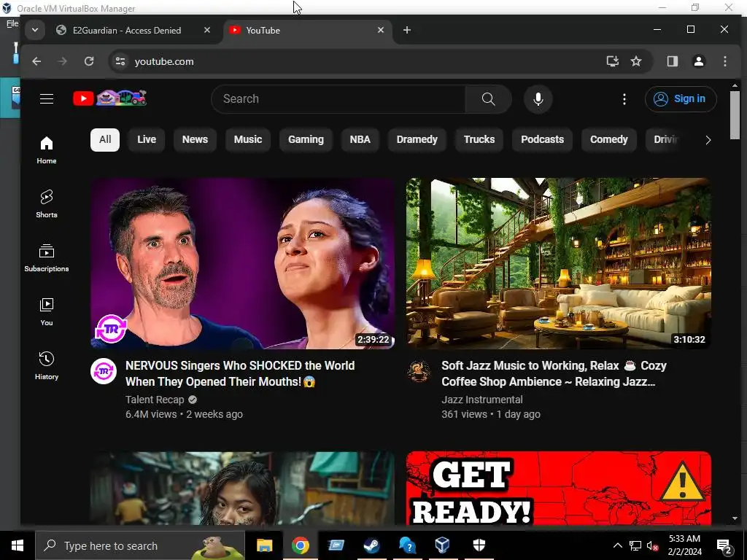Open Chrome side panel icon
Screen dimensions: 747x560
pos(672,61)
